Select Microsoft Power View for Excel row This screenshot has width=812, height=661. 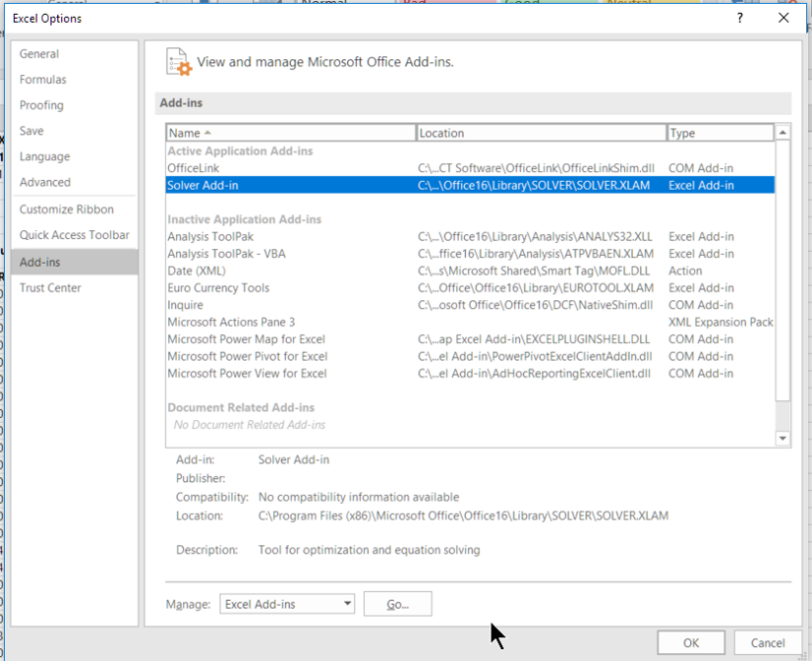470,374
